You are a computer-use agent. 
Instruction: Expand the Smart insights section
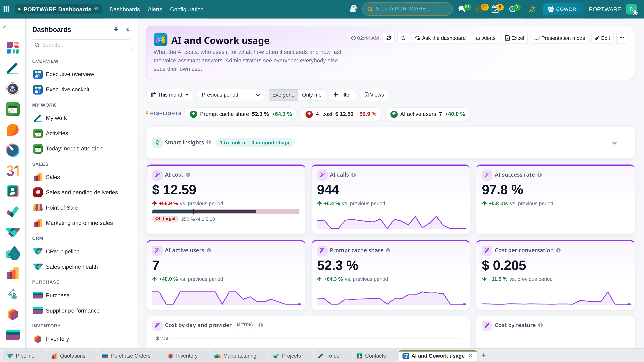point(614,143)
